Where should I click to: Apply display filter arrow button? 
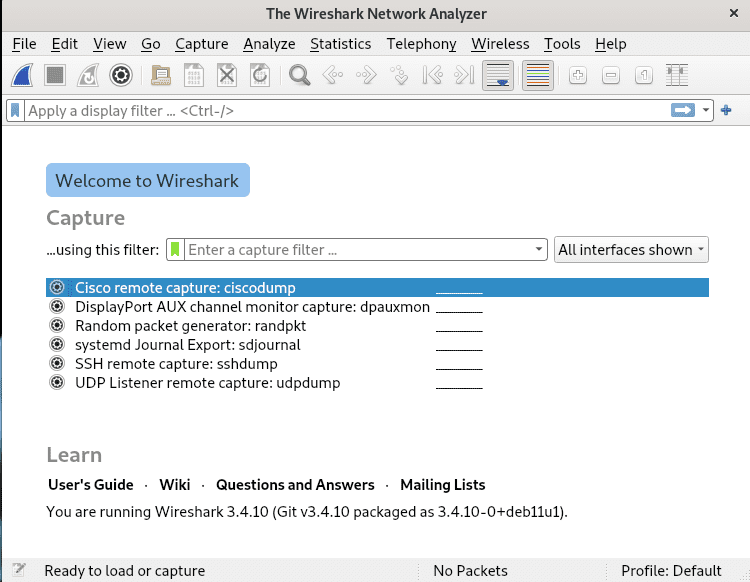pos(683,110)
